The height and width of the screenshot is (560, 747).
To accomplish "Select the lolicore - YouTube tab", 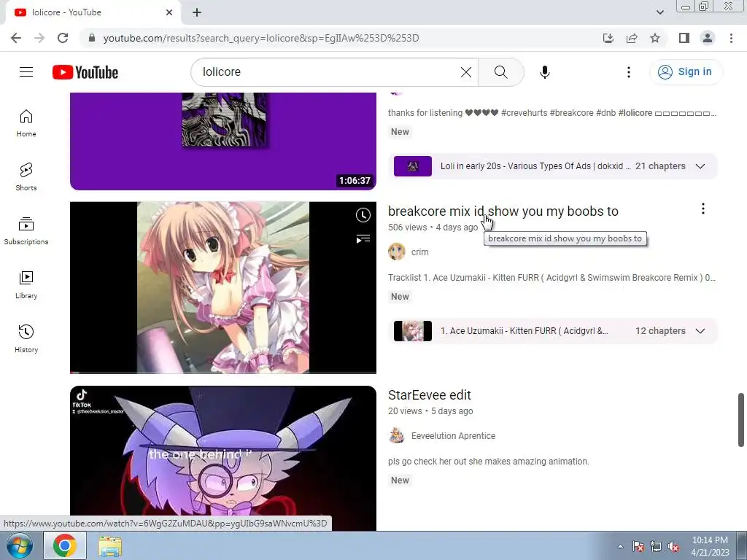I will (93, 12).
